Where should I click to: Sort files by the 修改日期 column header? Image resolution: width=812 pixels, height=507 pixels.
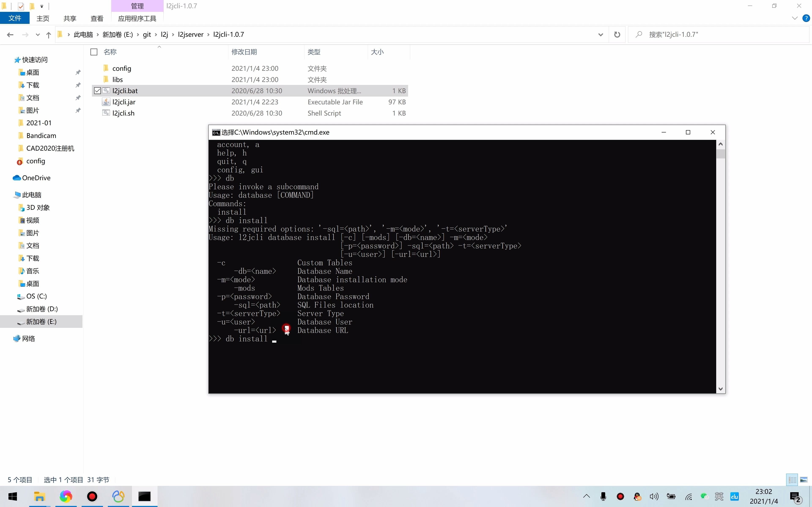point(244,52)
